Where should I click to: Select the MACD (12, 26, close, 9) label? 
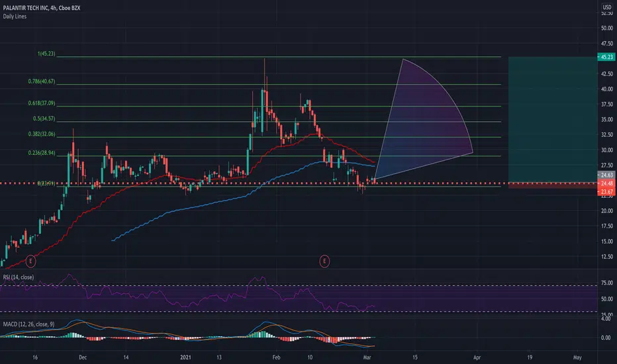[x=28, y=324]
